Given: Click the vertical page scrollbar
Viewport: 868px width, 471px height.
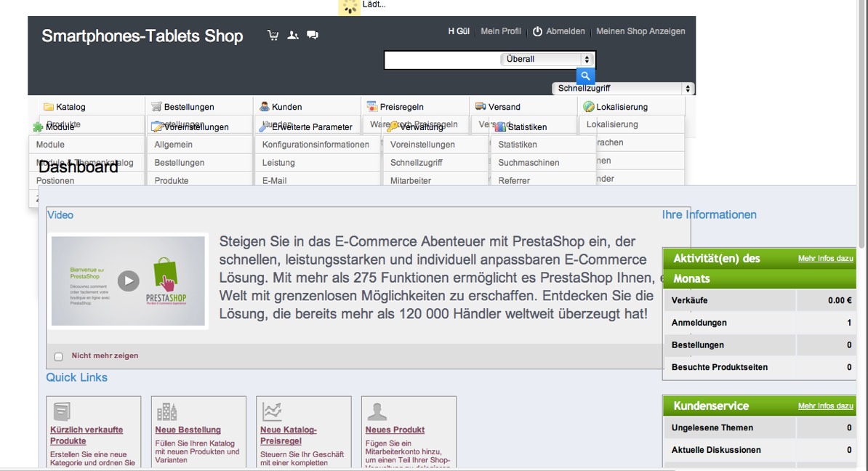Looking at the screenshot, I should tap(862, 124).
